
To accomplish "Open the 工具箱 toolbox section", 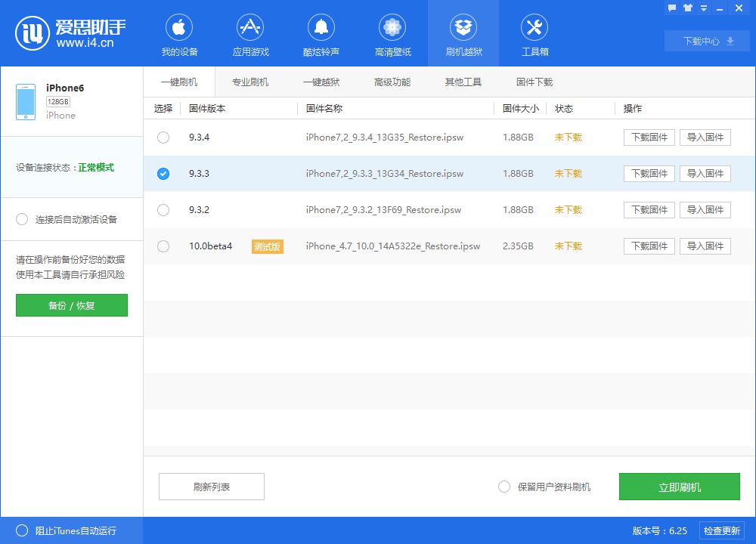I will (534, 34).
